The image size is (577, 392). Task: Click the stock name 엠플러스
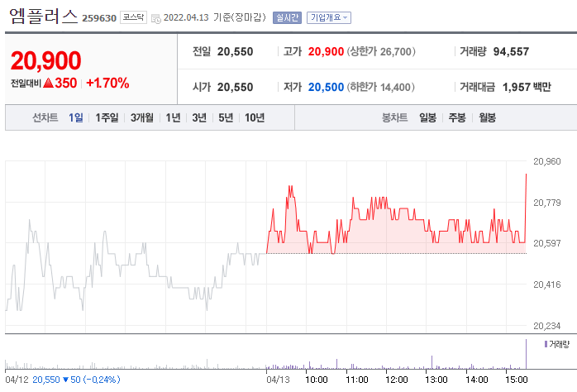click(x=44, y=17)
